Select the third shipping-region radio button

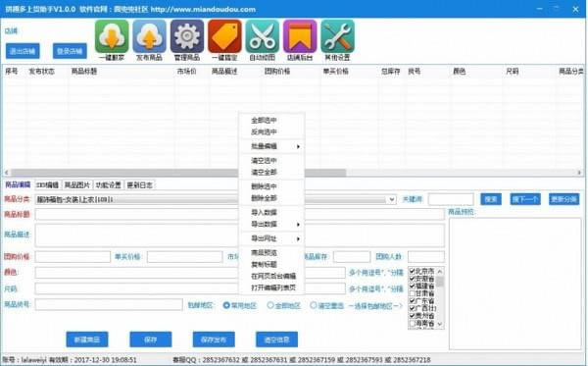pos(314,305)
